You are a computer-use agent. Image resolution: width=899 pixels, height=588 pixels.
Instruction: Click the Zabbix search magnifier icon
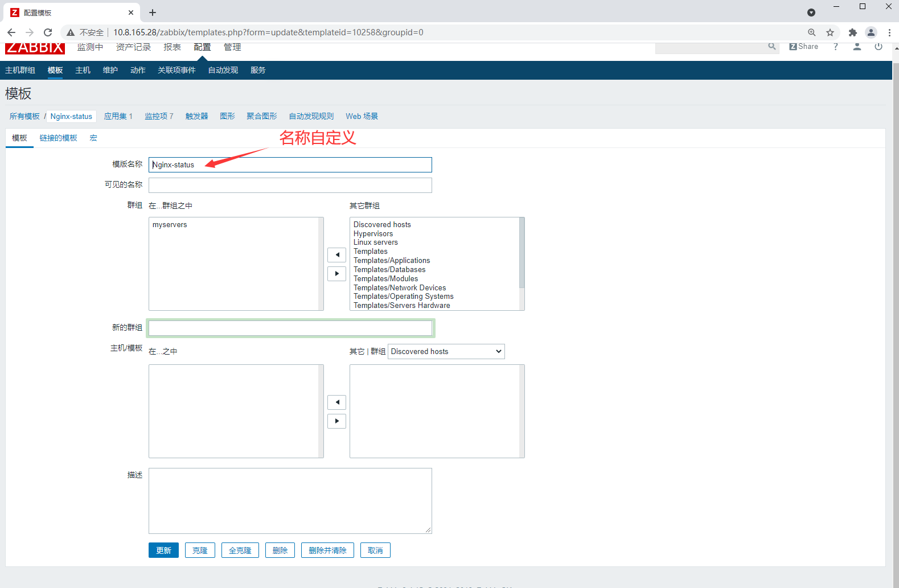tap(772, 47)
